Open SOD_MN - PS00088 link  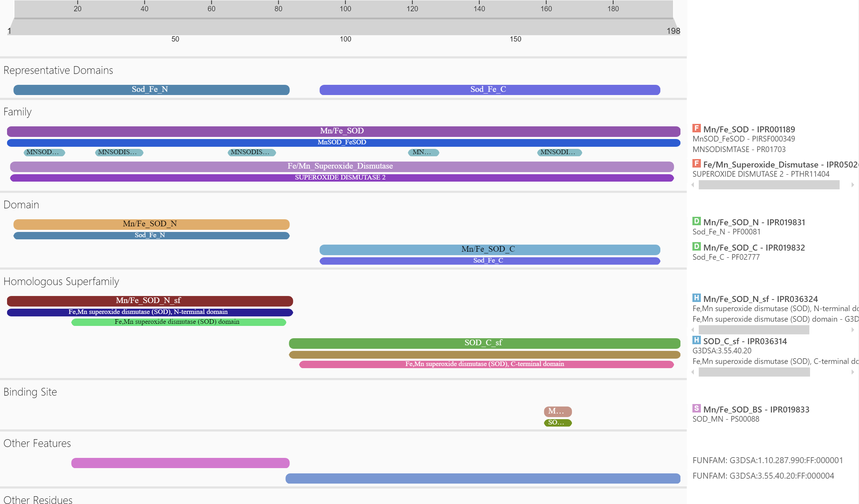click(726, 419)
